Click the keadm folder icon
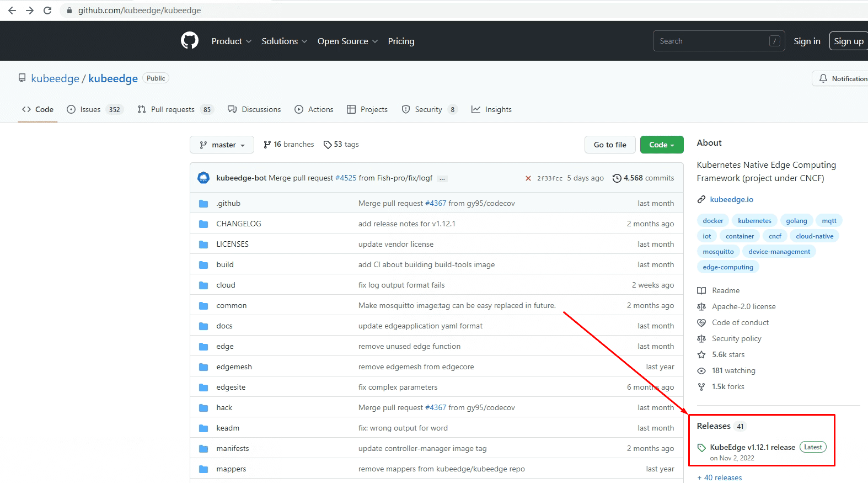Image resolution: width=868 pixels, height=483 pixels. pos(203,428)
